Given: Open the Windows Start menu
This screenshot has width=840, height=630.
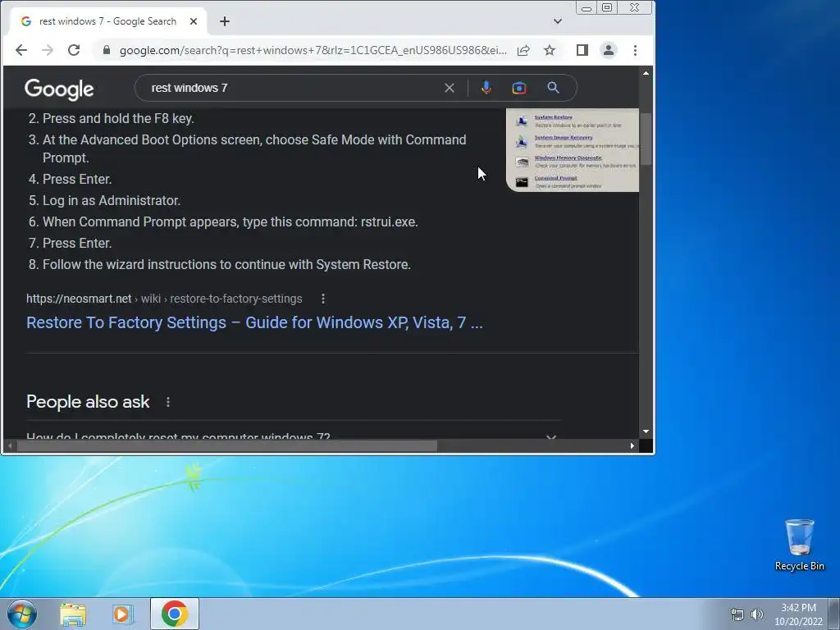Looking at the screenshot, I should click(21, 614).
